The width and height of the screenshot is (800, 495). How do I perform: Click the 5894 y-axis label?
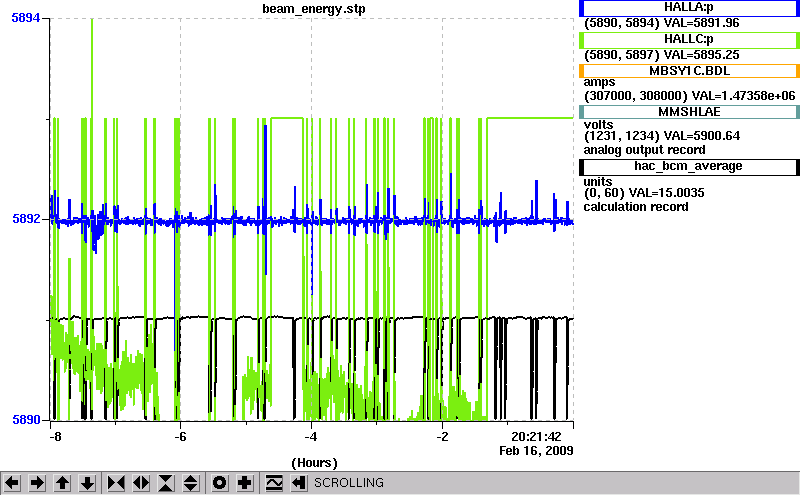pyautogui.click(x=26, y=18)
